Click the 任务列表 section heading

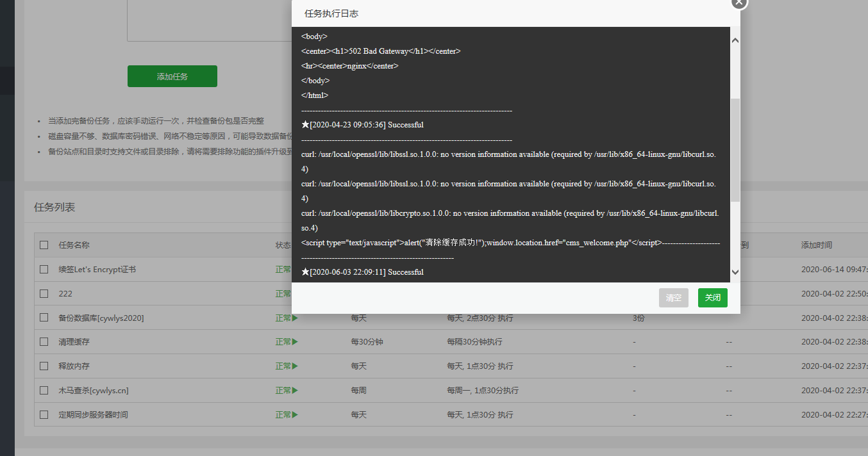point(54,208)
